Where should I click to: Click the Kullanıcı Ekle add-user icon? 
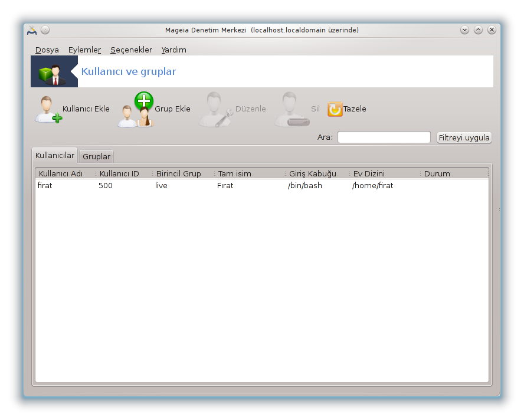pos(48,109)
